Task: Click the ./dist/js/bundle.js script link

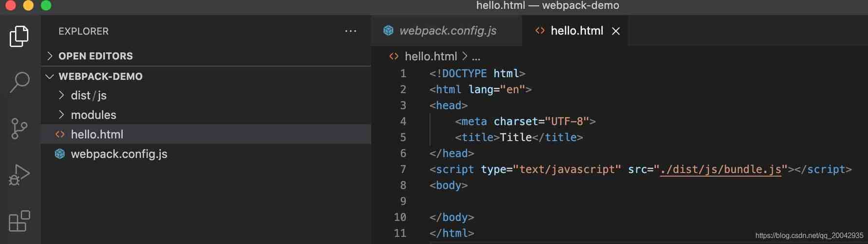Action: [720, 169]
